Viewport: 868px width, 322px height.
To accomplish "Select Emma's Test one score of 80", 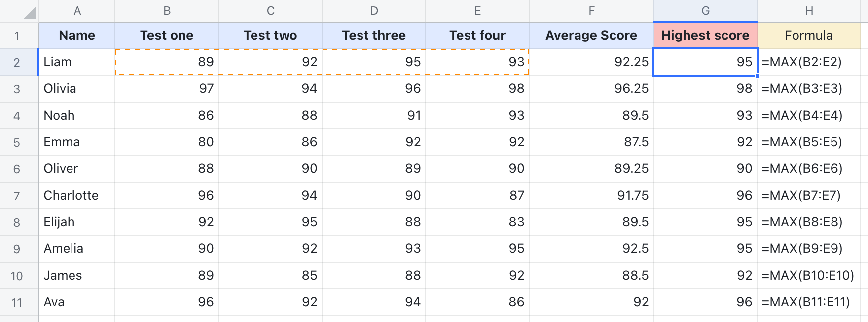I will [x=166, y=142].
